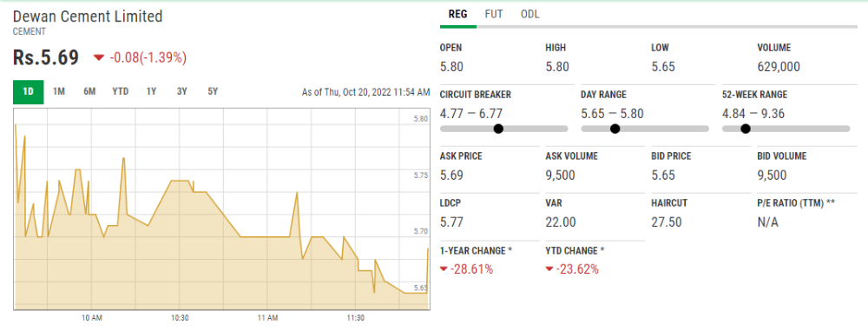Click the circuit breaker value 4.77 — 6.77
The width and height of the screenshot is (868, 331).
click(471, 114)
